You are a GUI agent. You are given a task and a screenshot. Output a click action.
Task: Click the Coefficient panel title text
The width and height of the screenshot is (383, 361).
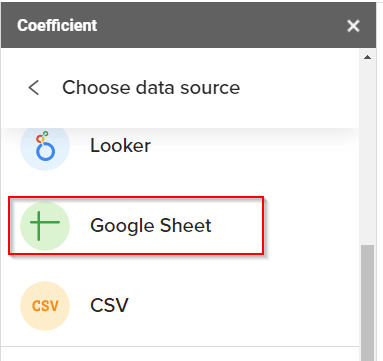pos(57,25)
